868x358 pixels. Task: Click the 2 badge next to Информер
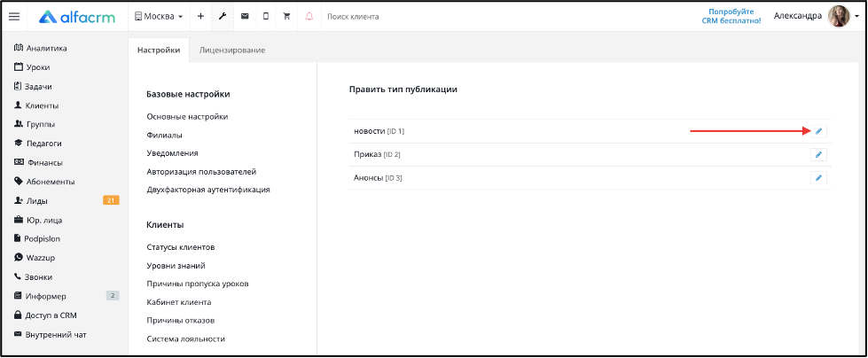click(113, 295)
